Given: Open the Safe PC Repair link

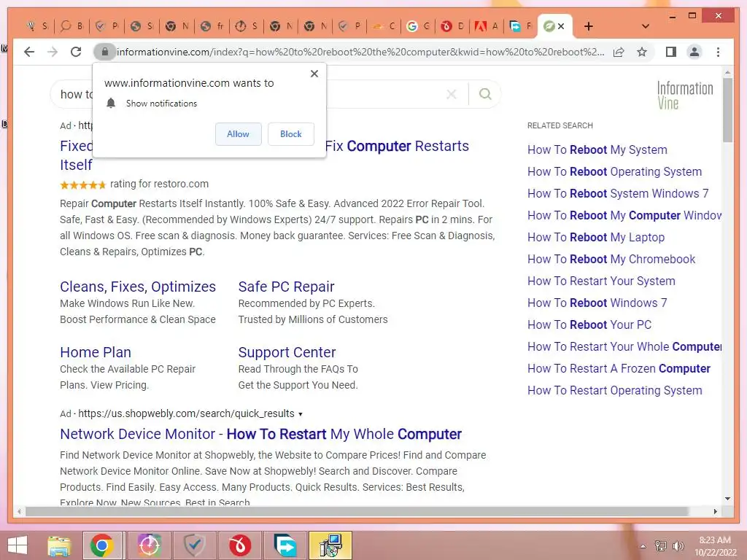Looking at the screenshot, I should click(286, 286).
